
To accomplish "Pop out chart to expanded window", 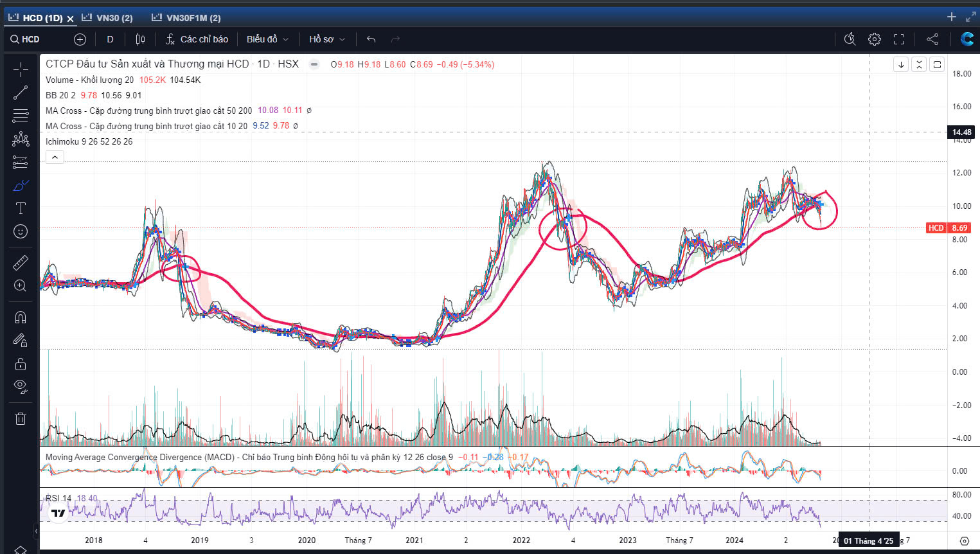I will (x=970, y=17).
